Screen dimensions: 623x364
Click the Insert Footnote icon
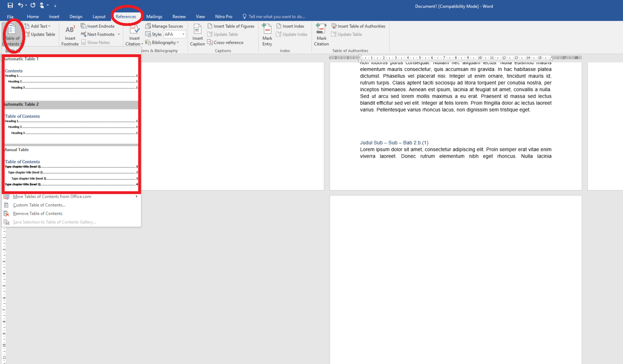pyautogui.click(x=70, y=30)
